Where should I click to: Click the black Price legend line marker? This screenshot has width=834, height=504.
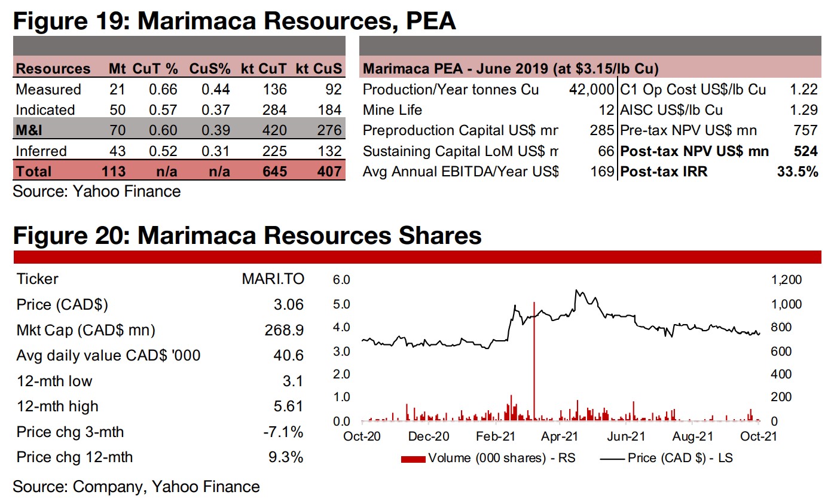click(610, 459)
